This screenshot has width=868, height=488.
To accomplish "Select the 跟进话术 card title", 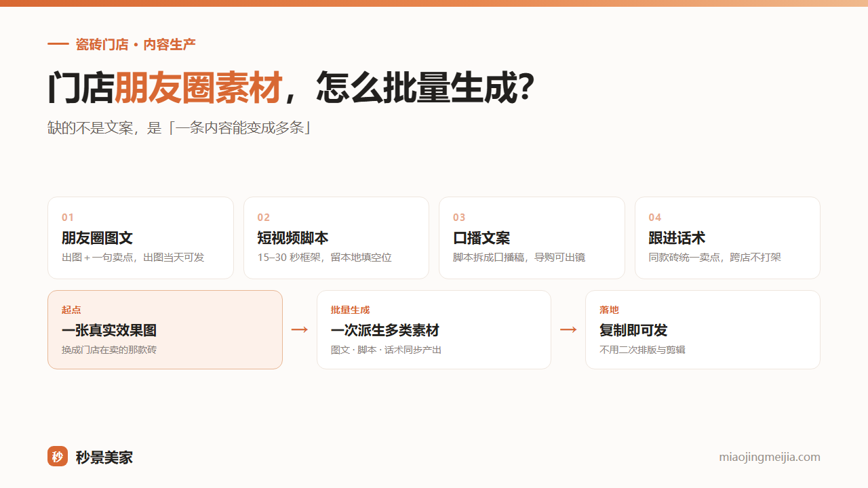I will point(677,238).
